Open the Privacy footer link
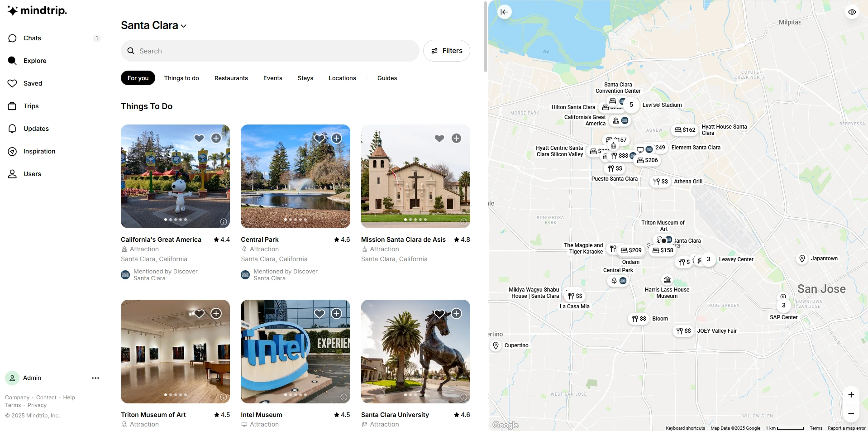The height and width of the screenshot is (431, 868). 37,405
